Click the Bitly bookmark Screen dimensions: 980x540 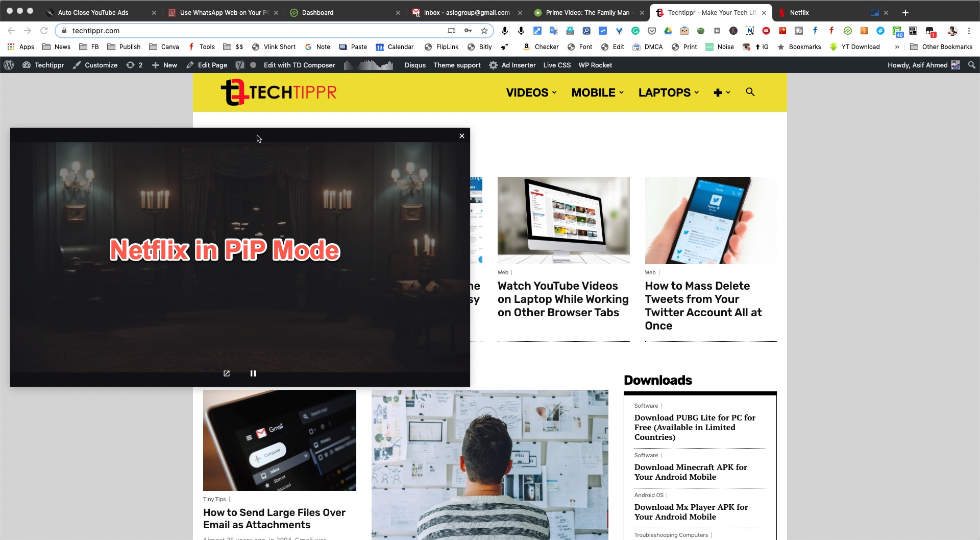click(x=479, y=46)
